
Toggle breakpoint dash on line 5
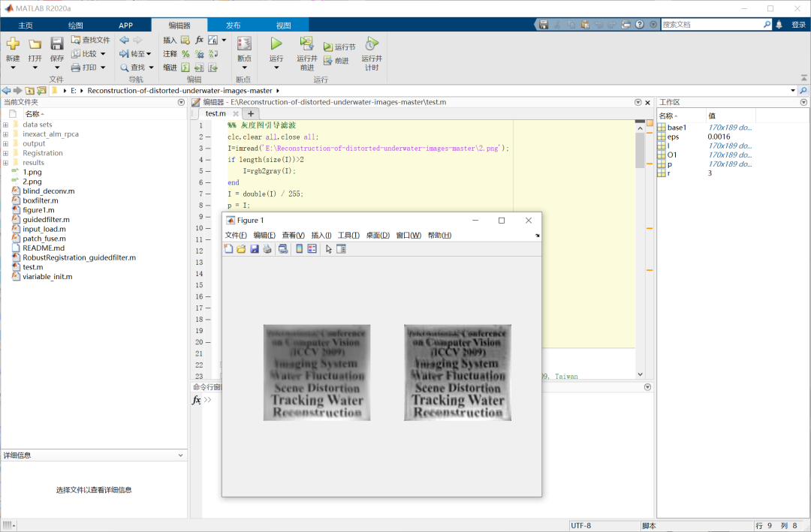pyautogui.click(x=209, y=171)
